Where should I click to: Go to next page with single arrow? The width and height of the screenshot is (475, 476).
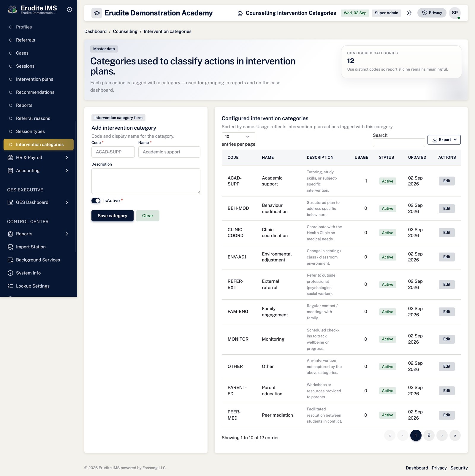pos(442,435)
